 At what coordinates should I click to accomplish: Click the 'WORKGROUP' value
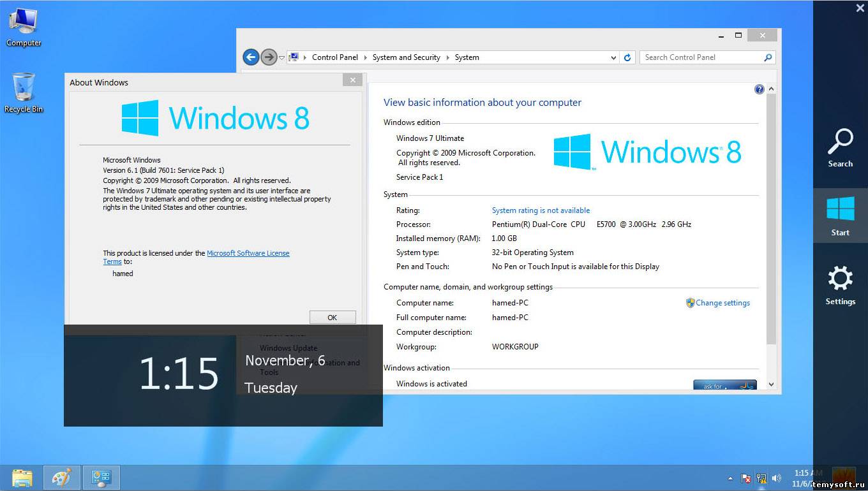click(x=515, y=347)
